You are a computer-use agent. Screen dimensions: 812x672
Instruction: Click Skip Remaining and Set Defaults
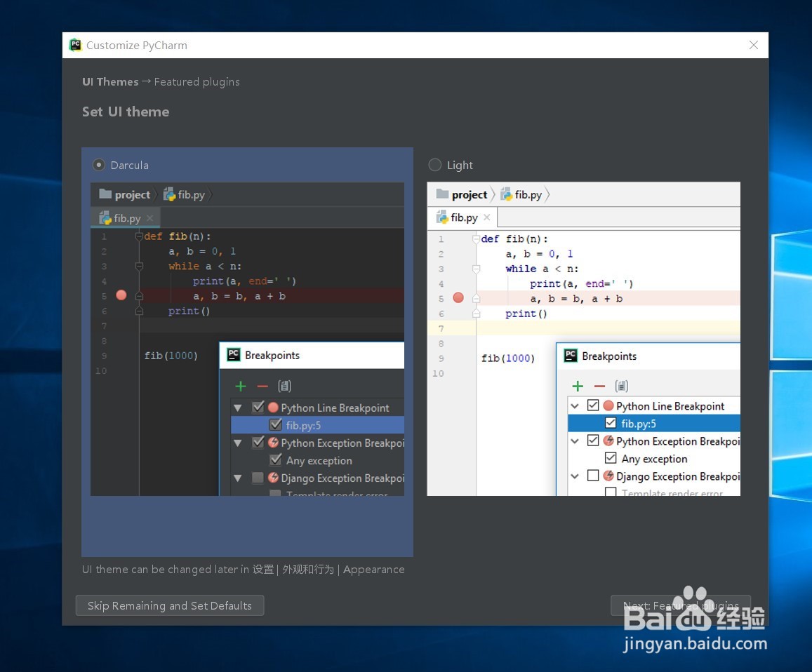click(x=170, y=605)
